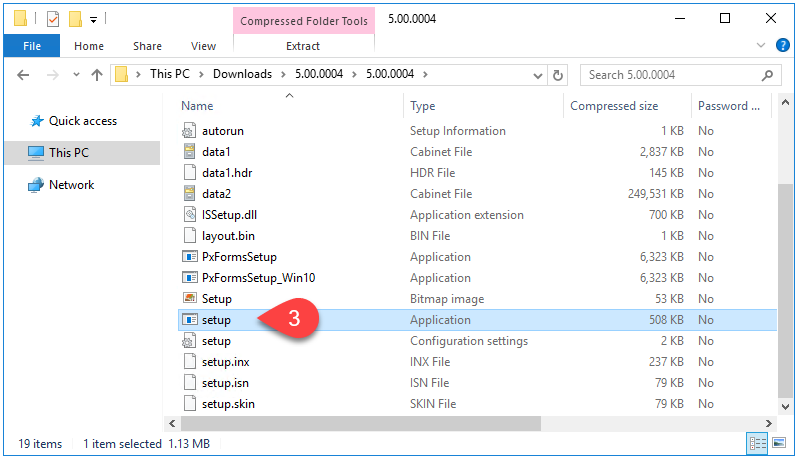Click the Help question mark icon
This screenshot has height=458, width=796.
(x=782, y=46)
